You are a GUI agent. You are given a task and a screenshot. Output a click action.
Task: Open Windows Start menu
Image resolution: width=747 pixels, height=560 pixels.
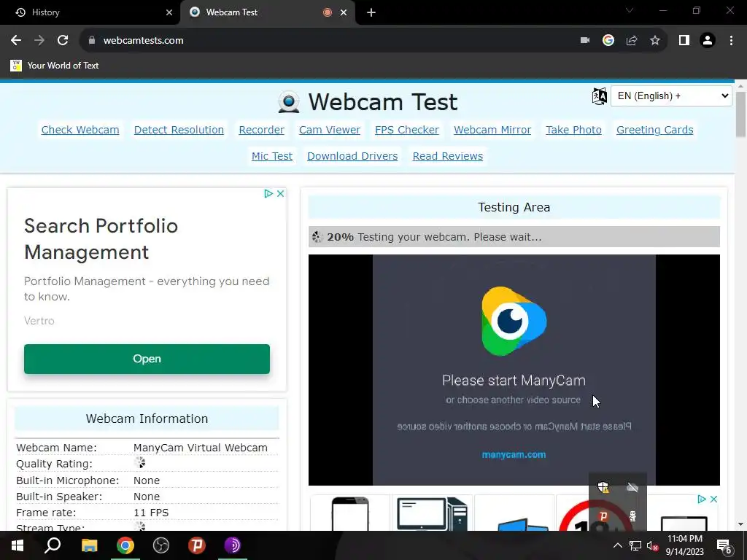18,545
